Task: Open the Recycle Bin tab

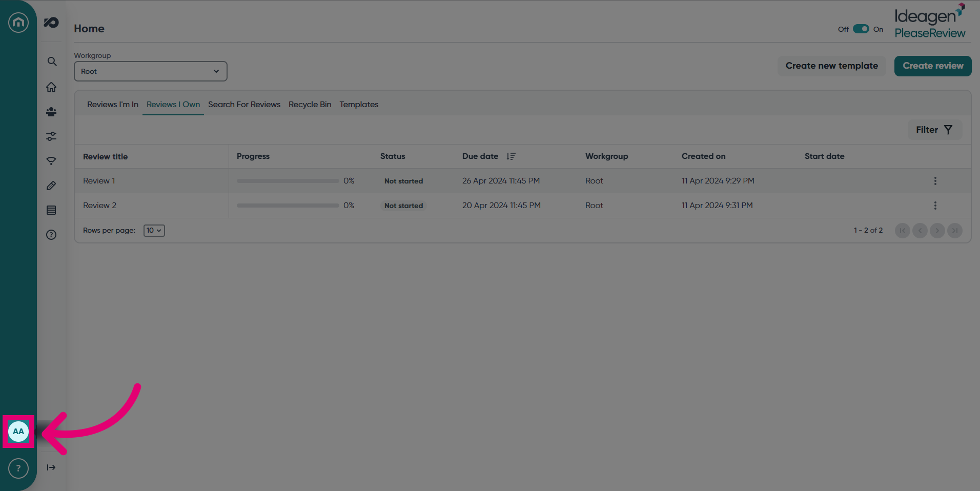Action: (310, 105)
